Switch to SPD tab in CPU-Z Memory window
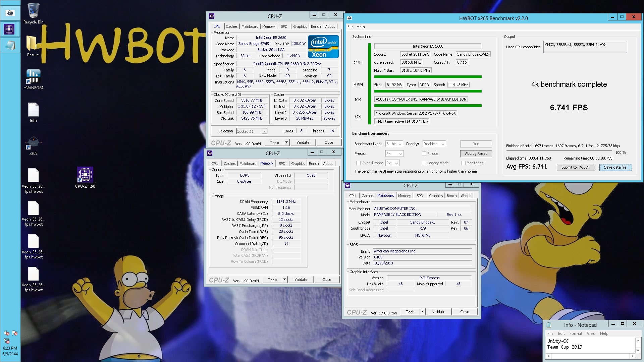The image size is (644, 362). (x=282, y=164)
